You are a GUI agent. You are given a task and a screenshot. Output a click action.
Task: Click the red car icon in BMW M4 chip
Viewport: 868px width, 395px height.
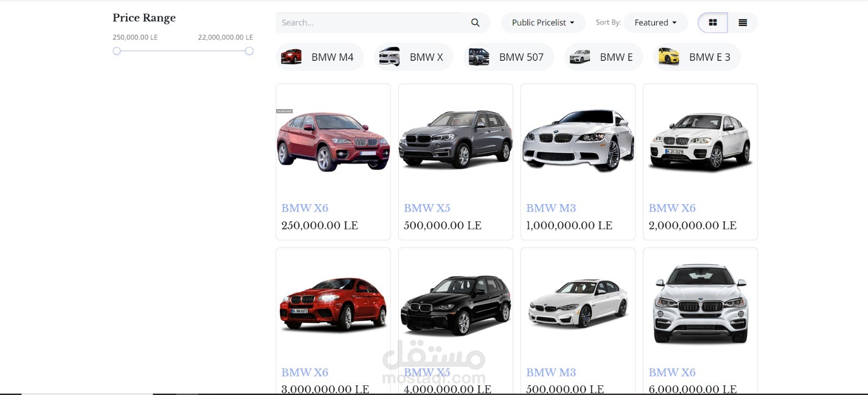point(291,57)
